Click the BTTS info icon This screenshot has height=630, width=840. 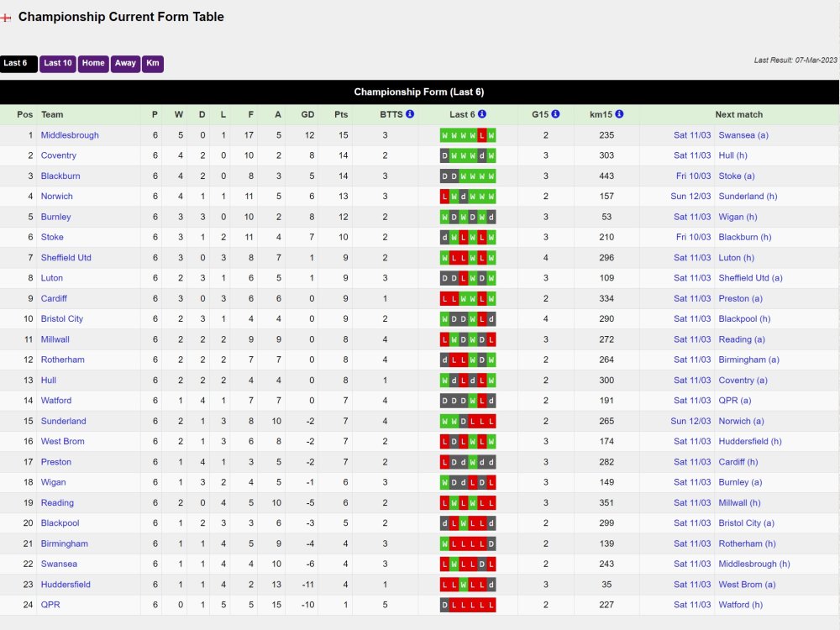click(410, 114)
